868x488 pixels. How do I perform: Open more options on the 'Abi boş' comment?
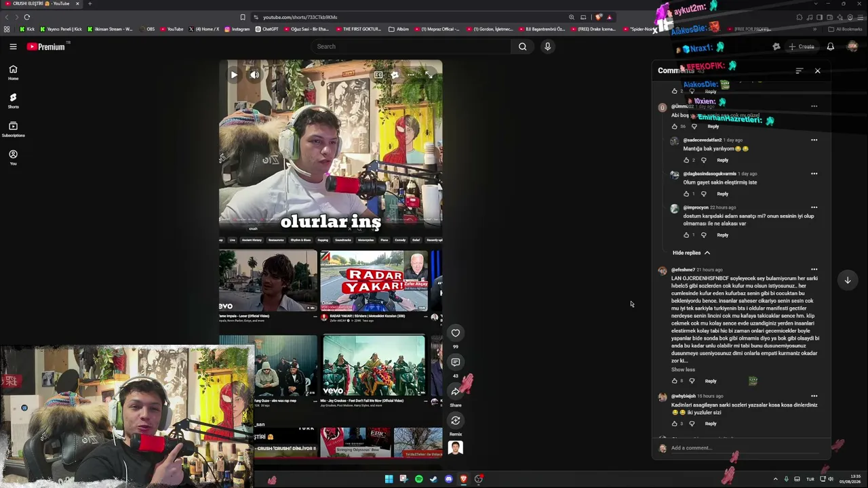(814, 106)
